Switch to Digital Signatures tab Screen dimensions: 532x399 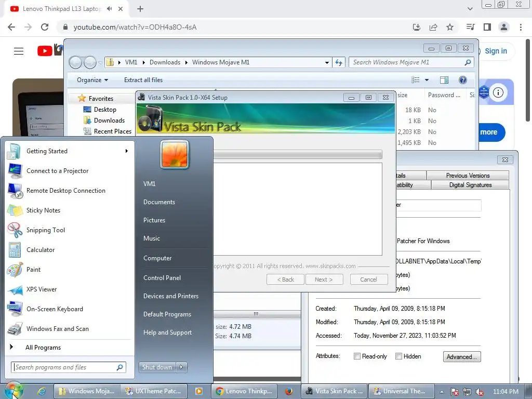point(470,185)
